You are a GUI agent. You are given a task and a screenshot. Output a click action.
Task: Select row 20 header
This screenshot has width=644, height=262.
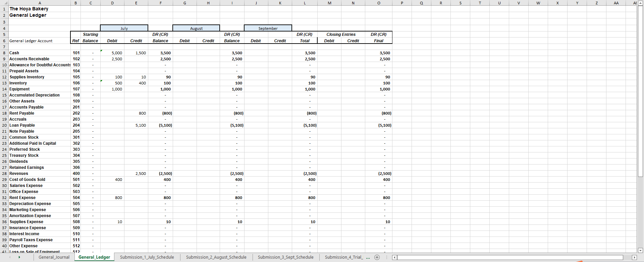coord(4,125)
